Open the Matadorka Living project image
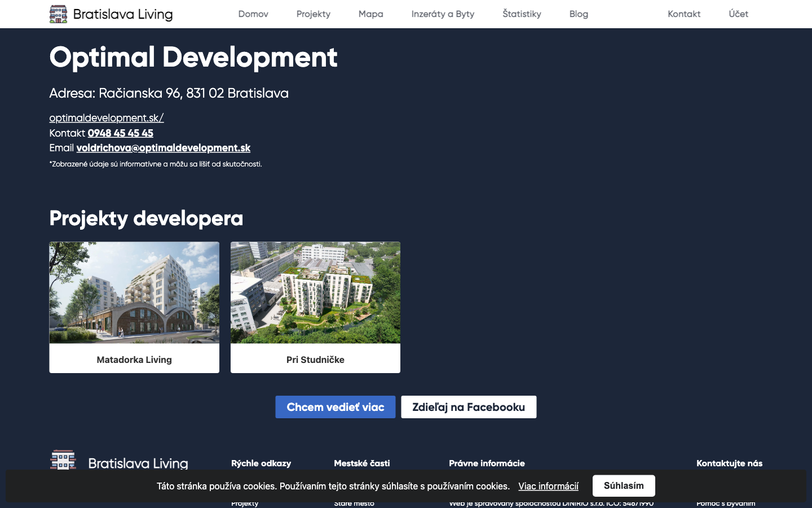Screen dimensions: 812x508 click(134, 292)
